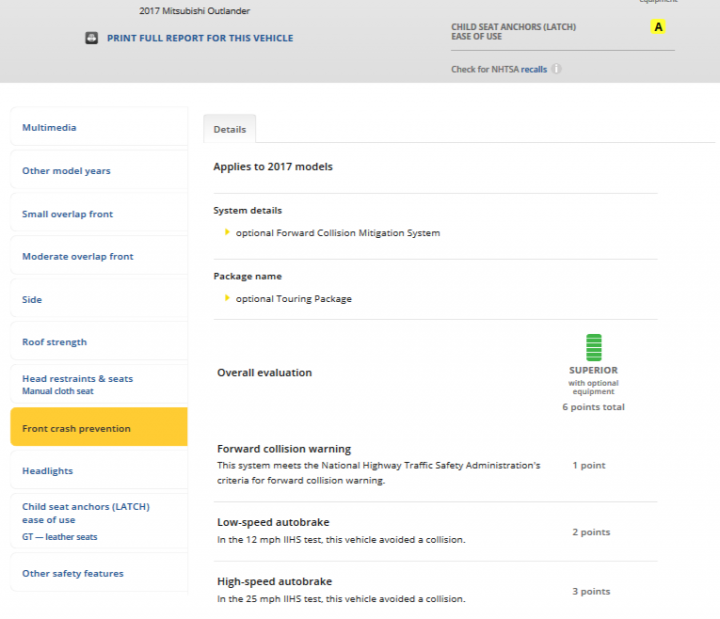The width and height of the screenshot is (720, 619).
Task: Open the Headlights section
Action: (99, 470)
